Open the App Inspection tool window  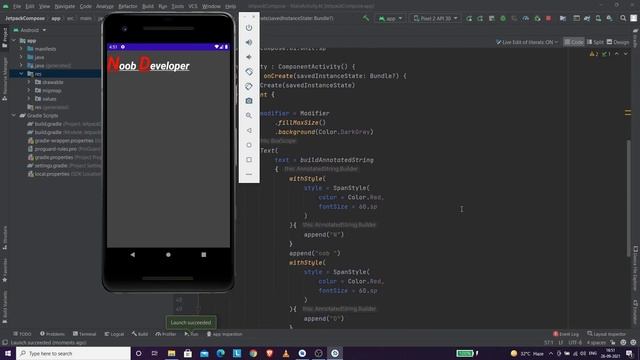pyautogui.click(x=224, y=334)
